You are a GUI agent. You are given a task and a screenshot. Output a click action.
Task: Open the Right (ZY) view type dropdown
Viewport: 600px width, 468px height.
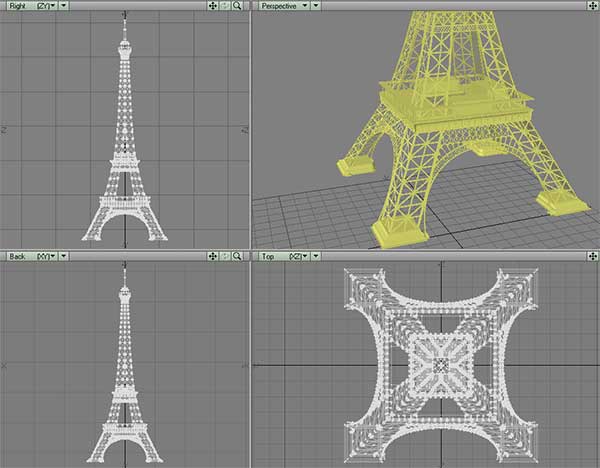click(32, 5)
